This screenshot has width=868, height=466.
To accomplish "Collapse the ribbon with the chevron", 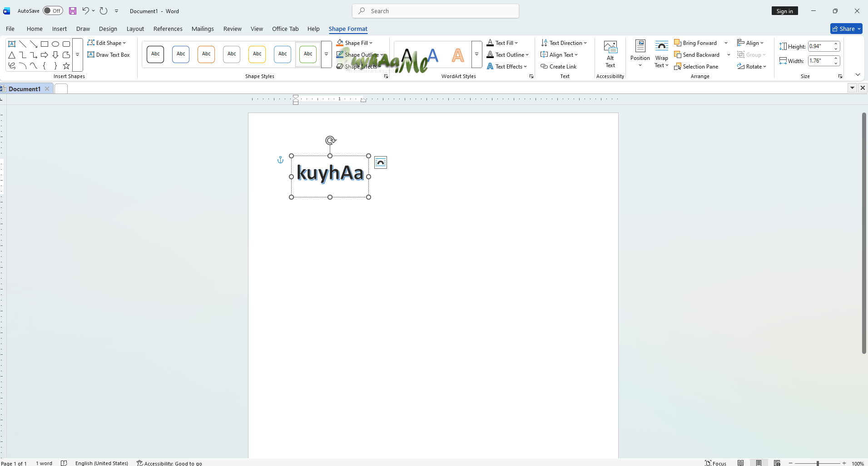I will [858, 74].
